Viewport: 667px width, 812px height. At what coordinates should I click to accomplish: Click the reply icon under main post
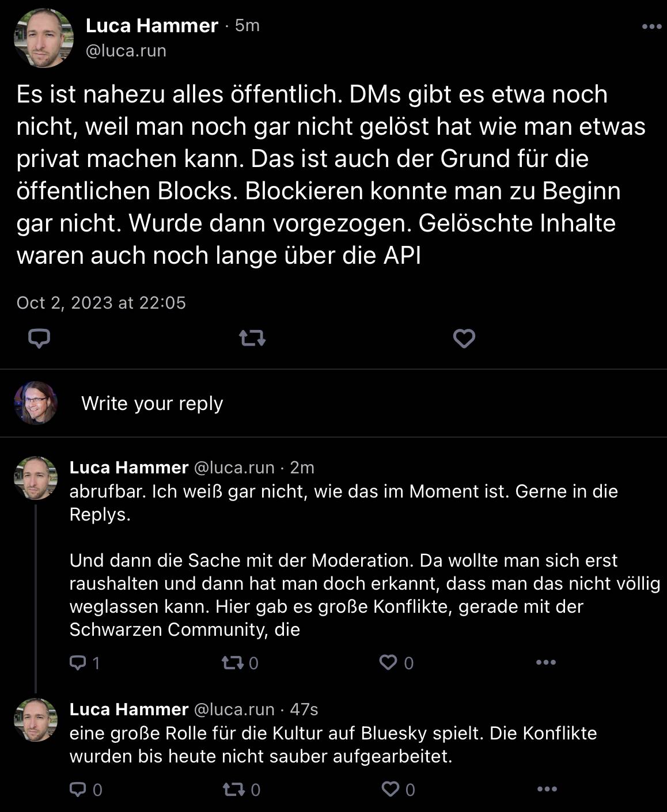tap(39, 339)
